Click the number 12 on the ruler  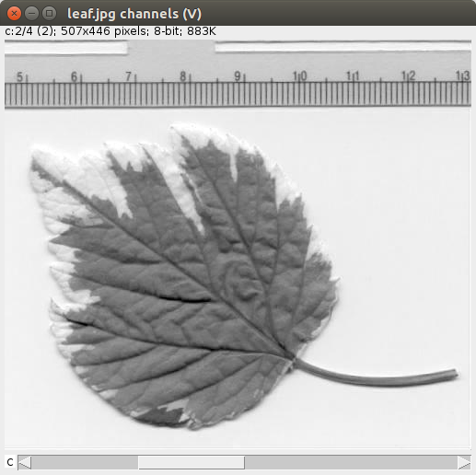coord(409,75)
